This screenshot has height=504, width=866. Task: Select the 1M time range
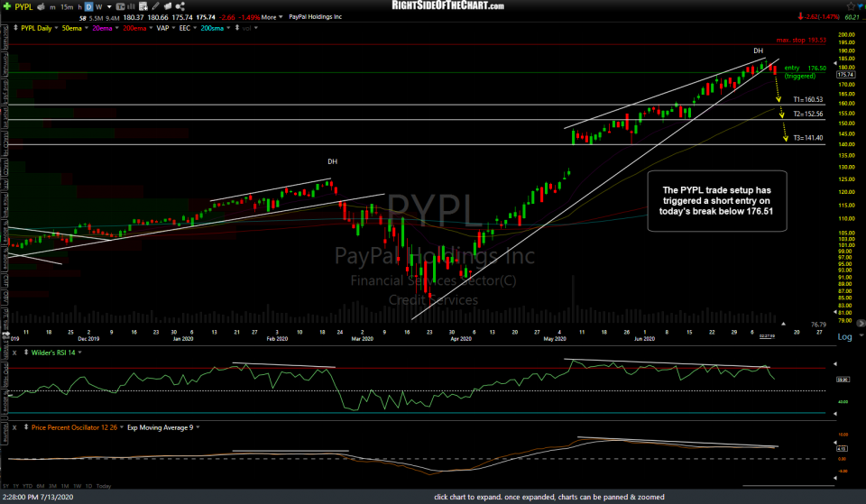pos(65,486)
